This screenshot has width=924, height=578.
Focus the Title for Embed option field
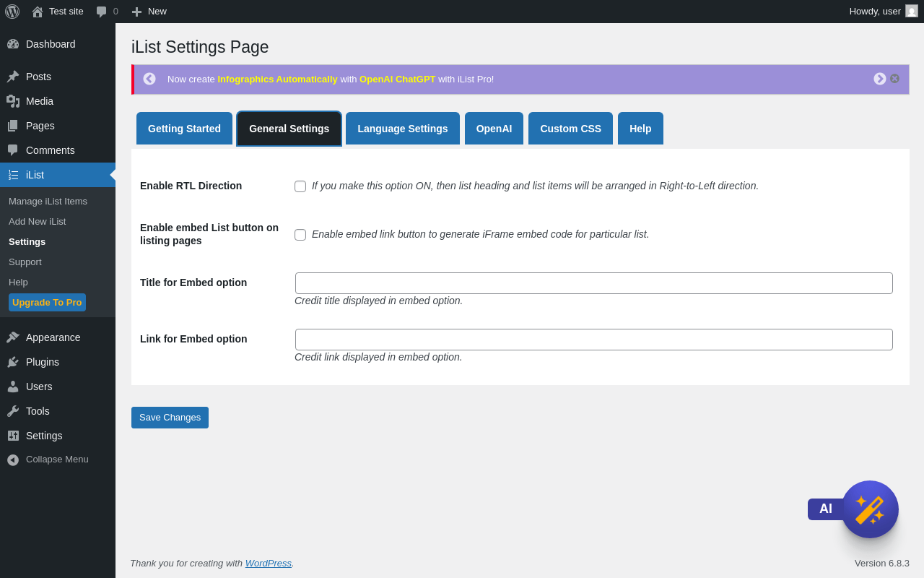click(593, 283)
